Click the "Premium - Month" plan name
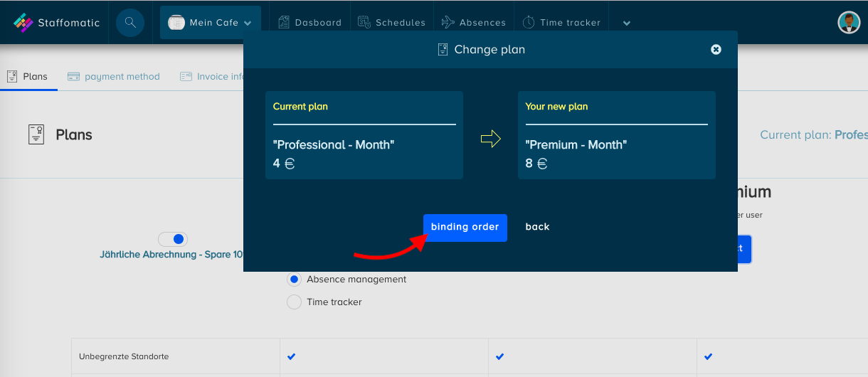868x377 pixels. coord(576,144)
